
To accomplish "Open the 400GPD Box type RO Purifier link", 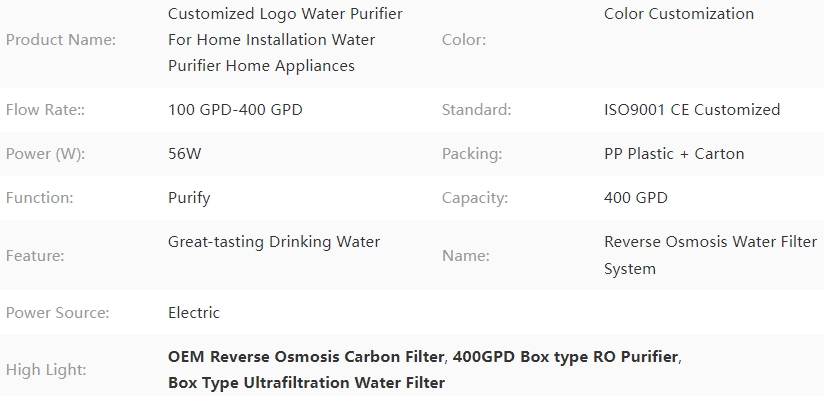I will point(565,357).
